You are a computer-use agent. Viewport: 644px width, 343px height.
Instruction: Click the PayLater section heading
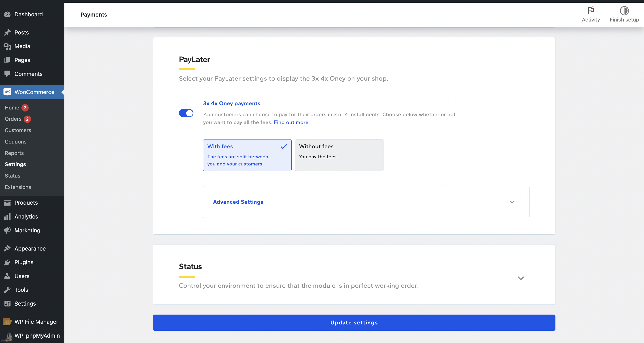[194, 59]
